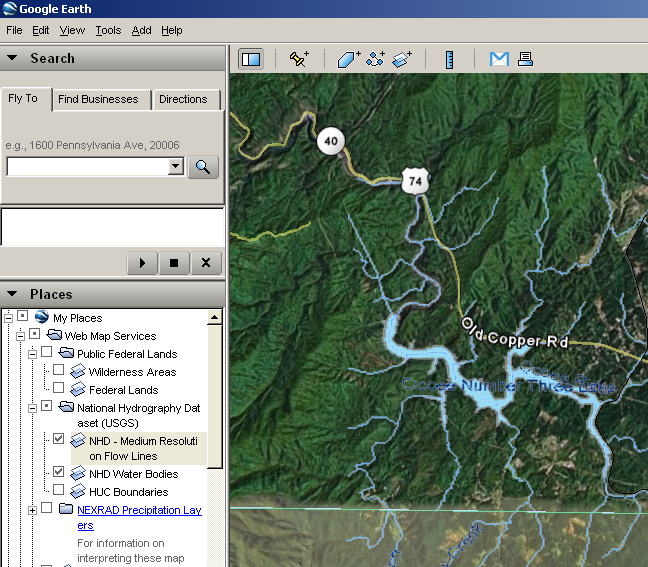Switch to the Find Businesses tab
648x567 pixels.
pyautogui.click(x=98, y=99)
